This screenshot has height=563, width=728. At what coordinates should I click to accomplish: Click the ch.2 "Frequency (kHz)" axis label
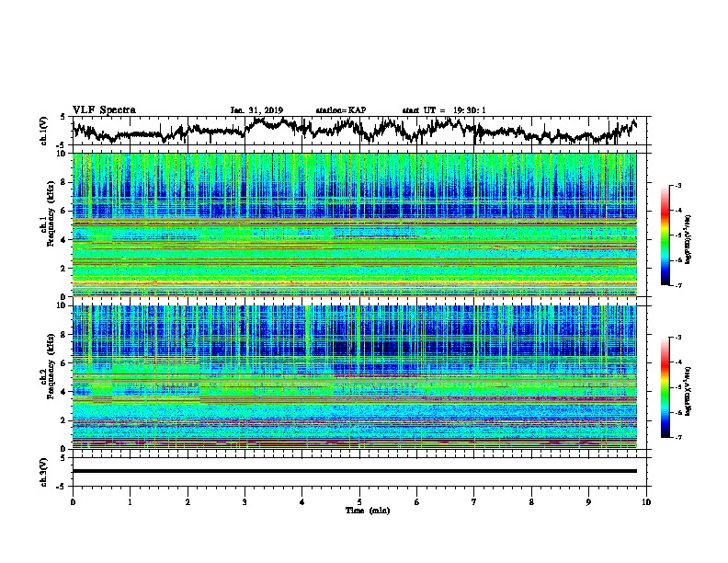pyautogui.click(x=51, y=366)
